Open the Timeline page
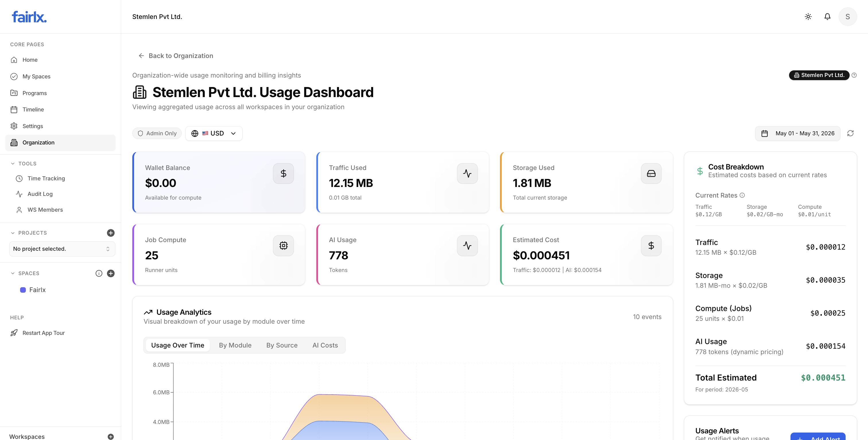Screen dimensions: 868x440 [60, 110]
